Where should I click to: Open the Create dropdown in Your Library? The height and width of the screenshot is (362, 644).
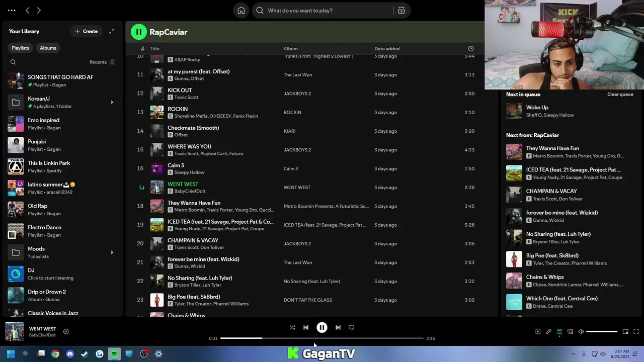(86, 31)
